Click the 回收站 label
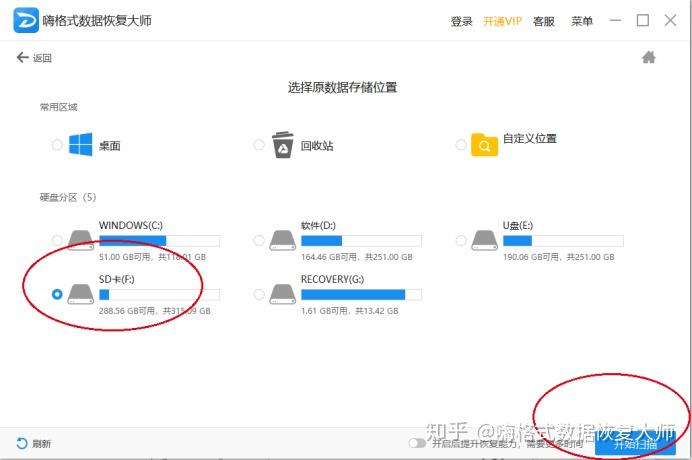The width and height of the screenshot is (692, 460). tap(317, 146)
